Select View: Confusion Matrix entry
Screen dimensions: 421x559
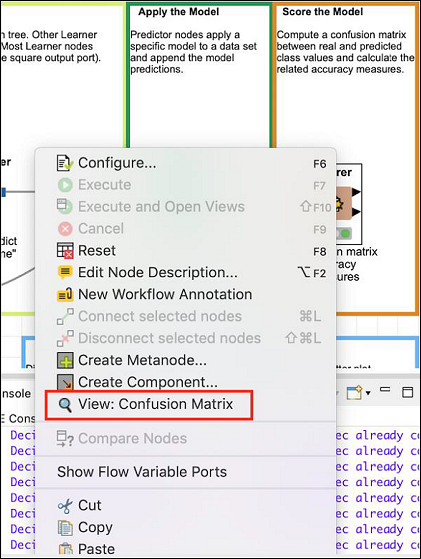click(x=149, y=405)
